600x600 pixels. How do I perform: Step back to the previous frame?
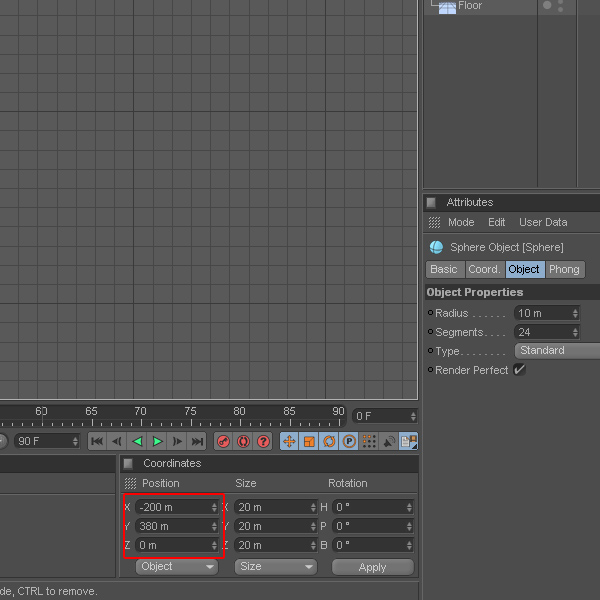point(117,441)
